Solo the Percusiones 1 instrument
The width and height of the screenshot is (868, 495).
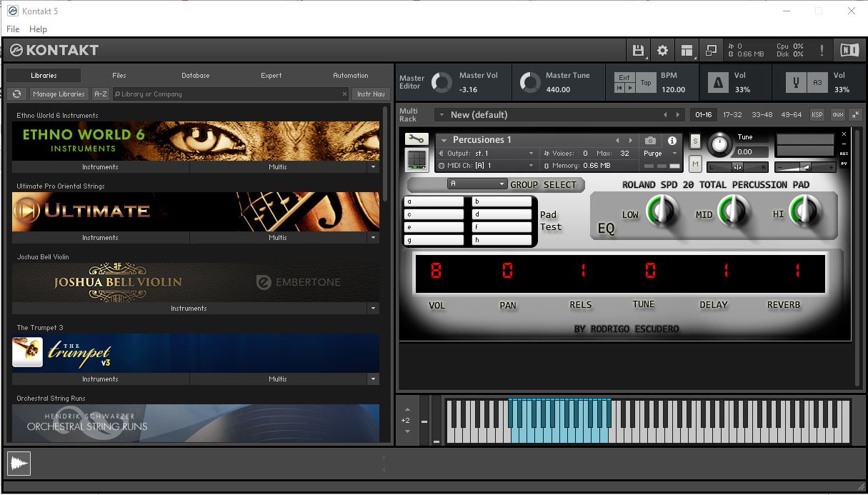[x=695, y=141]
